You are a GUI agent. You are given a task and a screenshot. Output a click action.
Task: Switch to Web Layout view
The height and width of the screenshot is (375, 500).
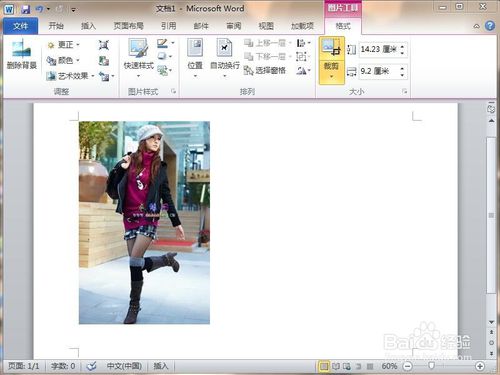pyautogui.click(x=347, y=366)
